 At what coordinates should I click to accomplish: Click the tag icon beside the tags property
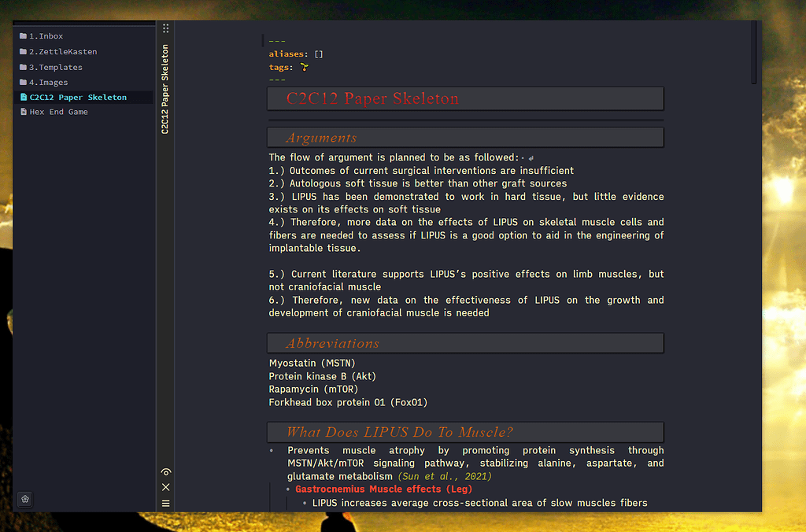pos(303,68)
